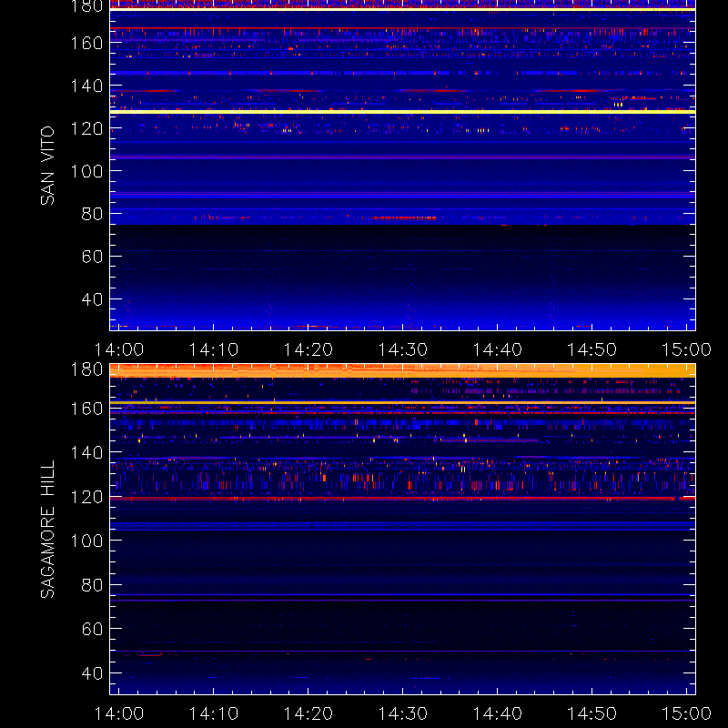Pick the 140 frequency label on Sagamore Hill plot
The image size is (728, 728).
click(x=86, y=452)
